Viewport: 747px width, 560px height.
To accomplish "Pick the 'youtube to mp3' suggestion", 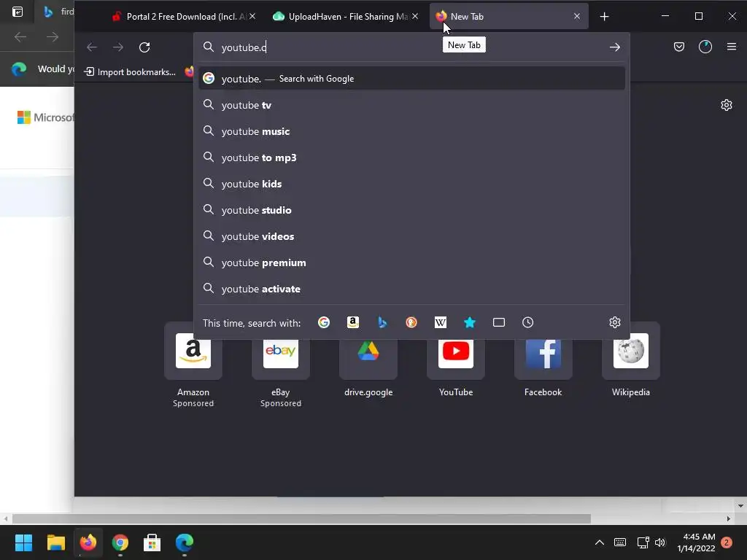I will [x=411, y=157].
